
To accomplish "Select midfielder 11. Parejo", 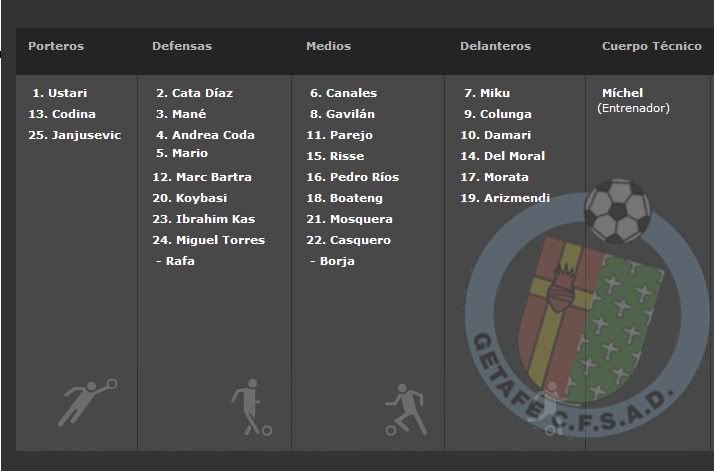I will (340, 135).
